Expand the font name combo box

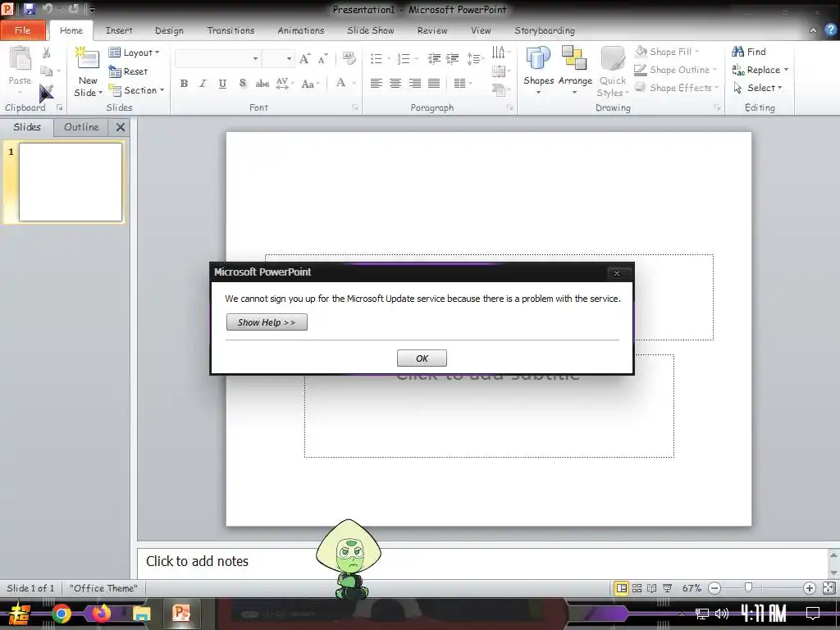pos(256,58)
